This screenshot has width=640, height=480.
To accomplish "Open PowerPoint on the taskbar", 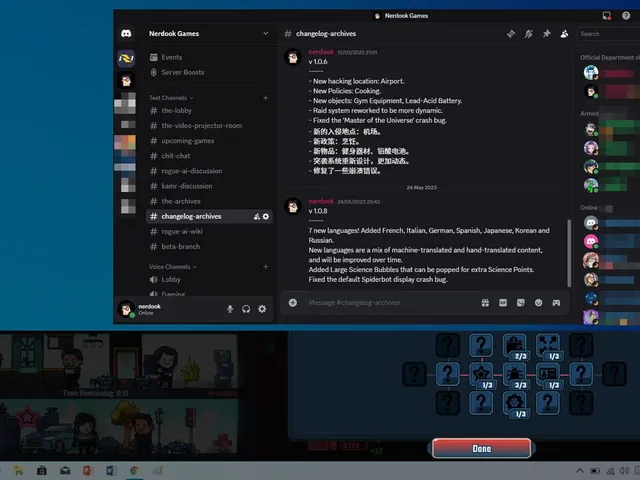I will [x=88, y=471].
